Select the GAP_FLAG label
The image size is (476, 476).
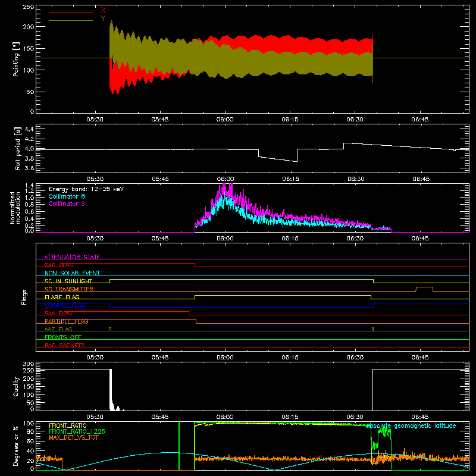point(58,265)
